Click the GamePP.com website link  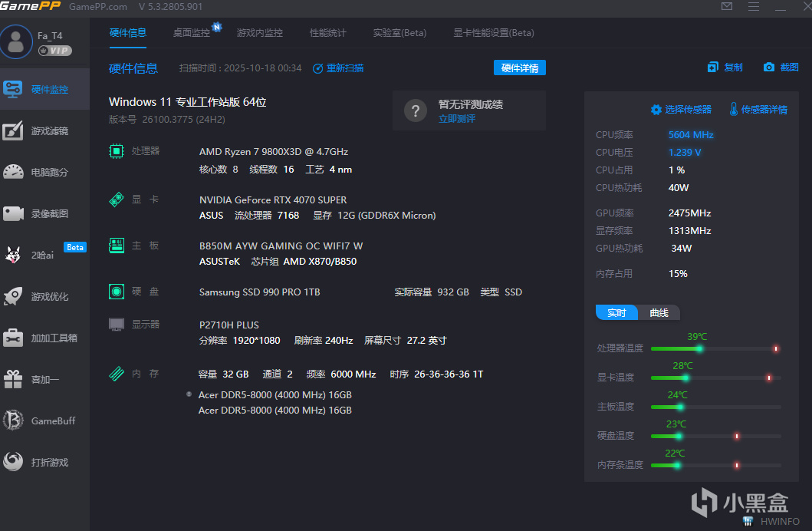click(98, 7)
